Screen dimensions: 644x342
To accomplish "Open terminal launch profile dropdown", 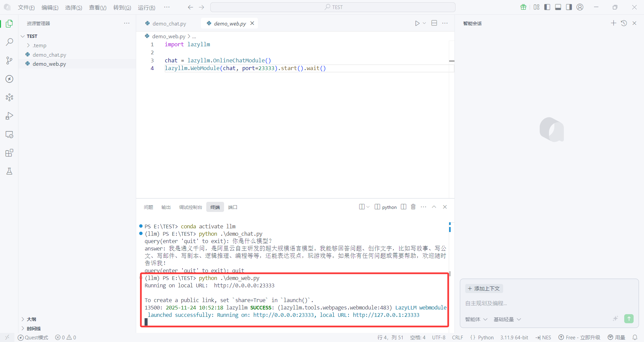I will tap(368, 207).
